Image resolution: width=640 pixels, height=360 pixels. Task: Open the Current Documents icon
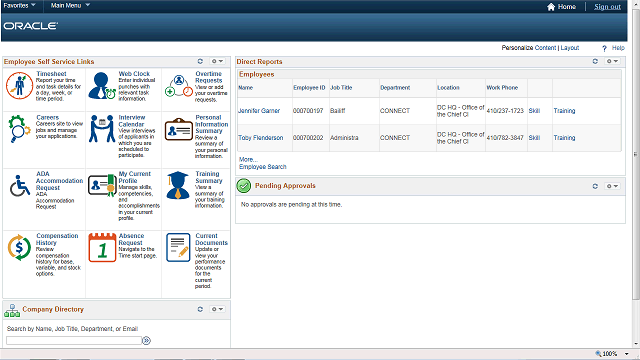coord(178,247)
